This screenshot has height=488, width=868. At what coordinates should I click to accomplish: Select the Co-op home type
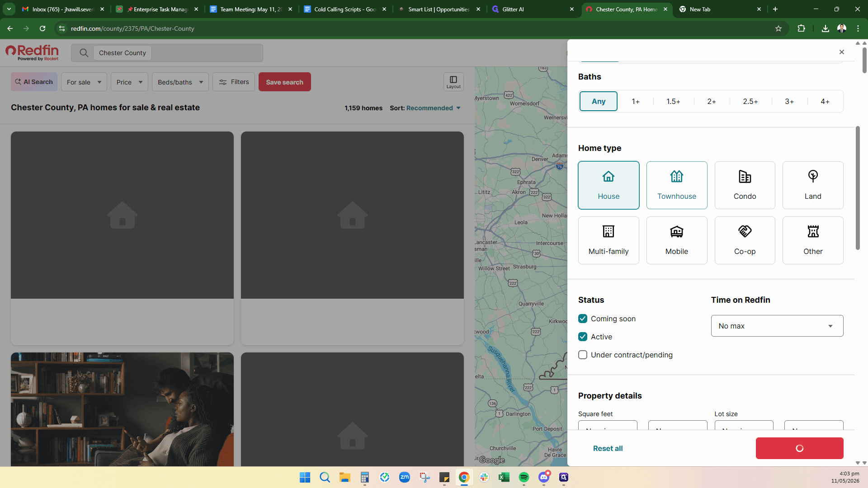pyautogui.click(x=745, y=240)
